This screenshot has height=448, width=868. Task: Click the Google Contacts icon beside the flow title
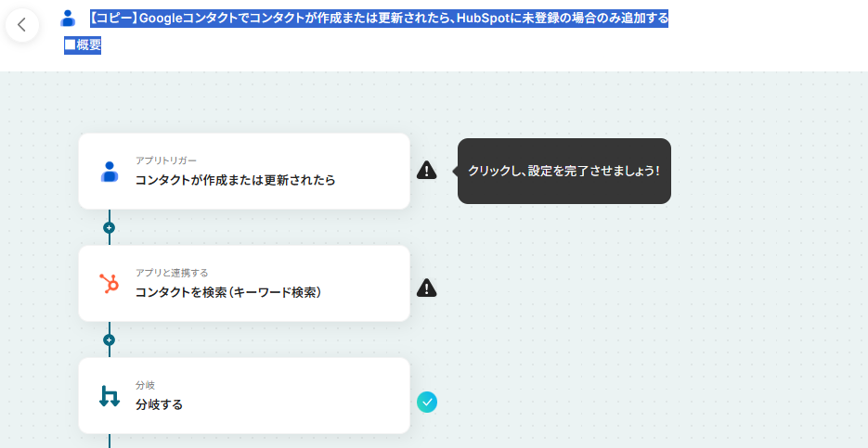pyautogui.click(x=68, y=19)
